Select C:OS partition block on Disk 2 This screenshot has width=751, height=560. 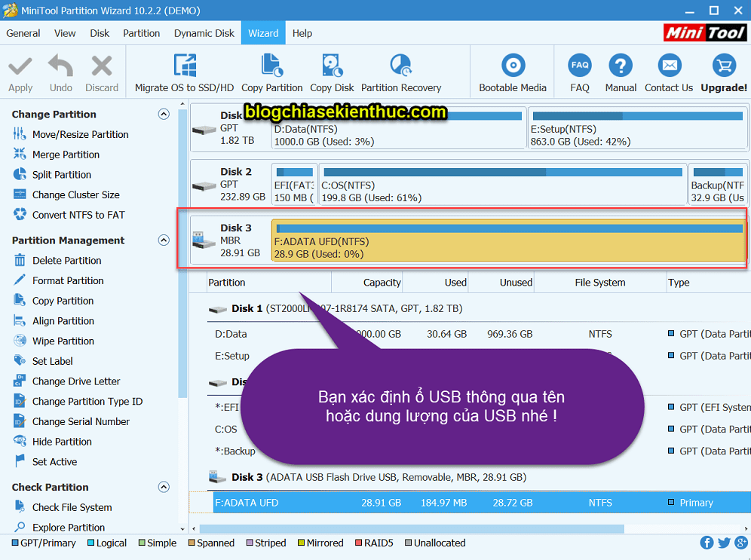coord(503,184)
